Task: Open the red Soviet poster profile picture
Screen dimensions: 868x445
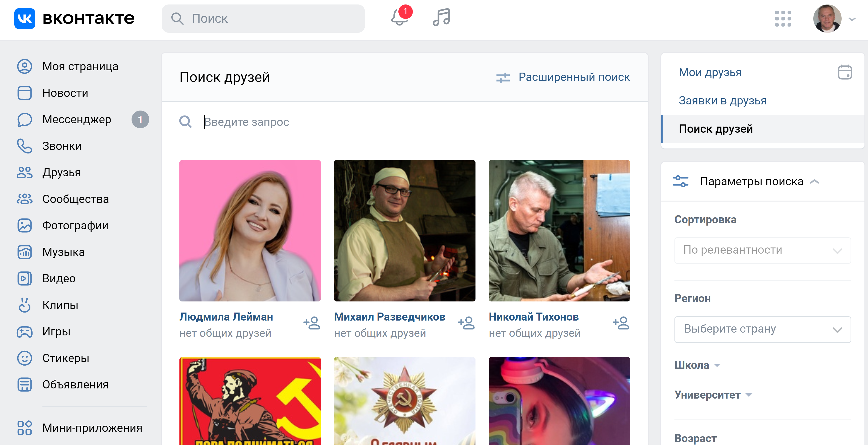Action: [250, 401]
